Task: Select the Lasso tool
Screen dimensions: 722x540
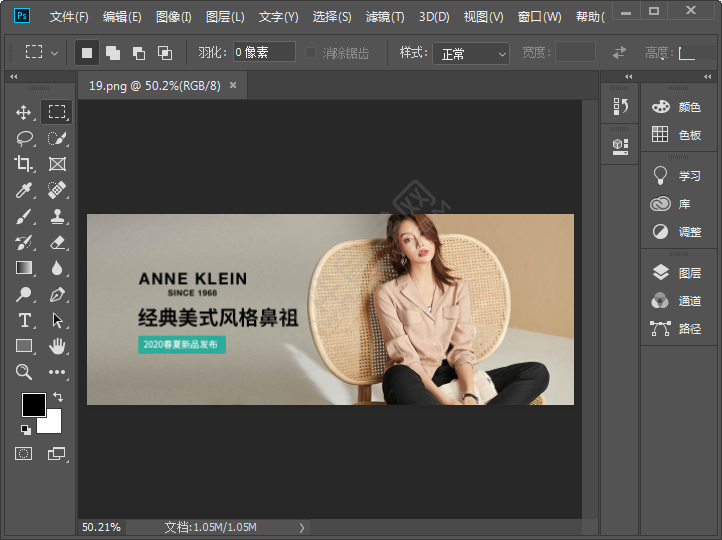Action: tap(24, 138)
